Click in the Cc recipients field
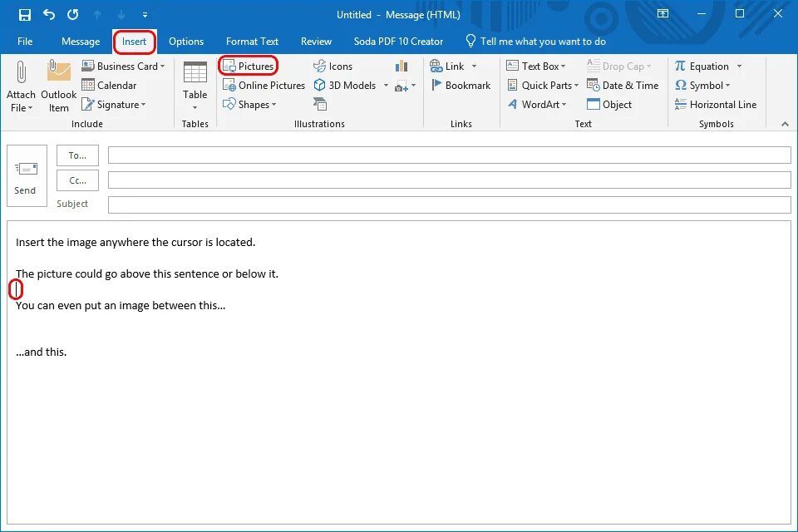 [450, 180]
